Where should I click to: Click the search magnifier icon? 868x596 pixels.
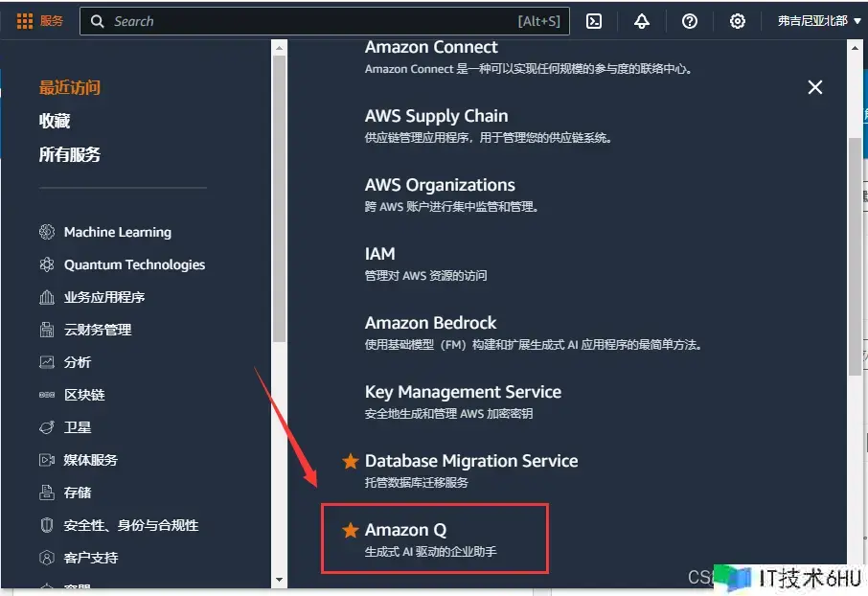(x=98, y=21)
